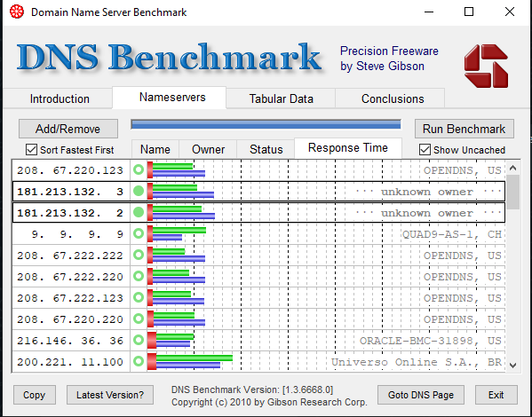Click the status circle icon for 208.67.222.222
Screen dimensions: 532x417
pyautogui.click(x=139, y=255)
